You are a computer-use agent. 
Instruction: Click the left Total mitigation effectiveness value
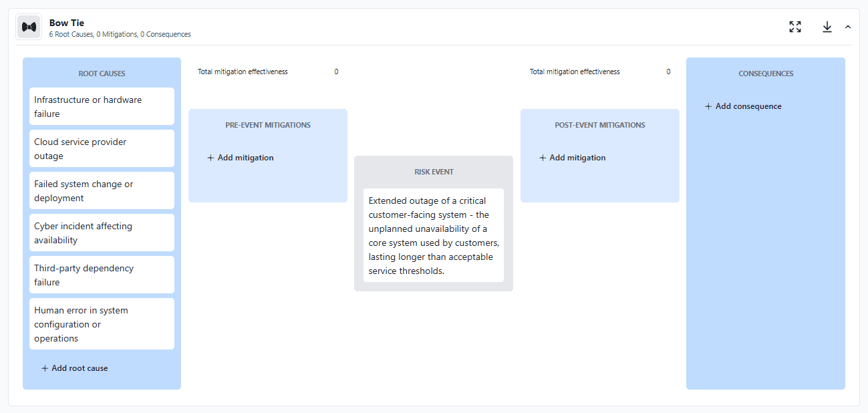tap(336, 72)
